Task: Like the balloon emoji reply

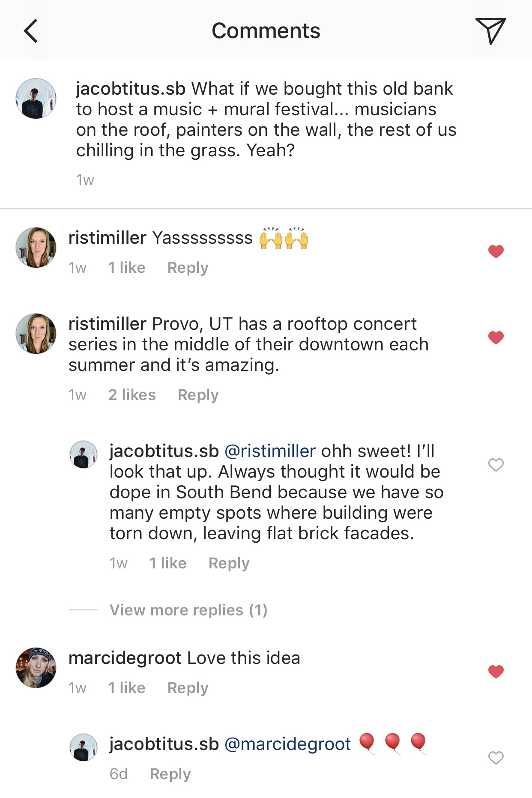Action: [x=496, y=758]
